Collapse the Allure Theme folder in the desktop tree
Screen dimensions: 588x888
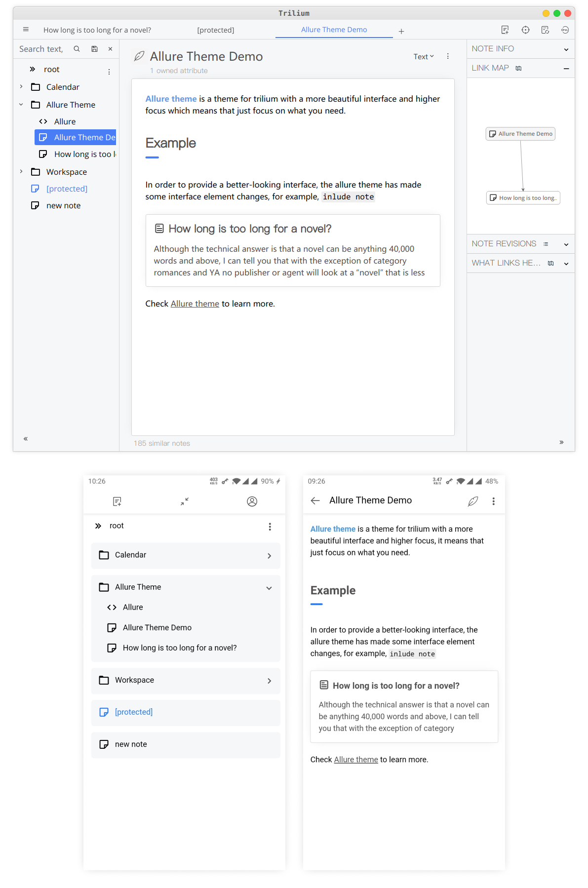point(21,104)
